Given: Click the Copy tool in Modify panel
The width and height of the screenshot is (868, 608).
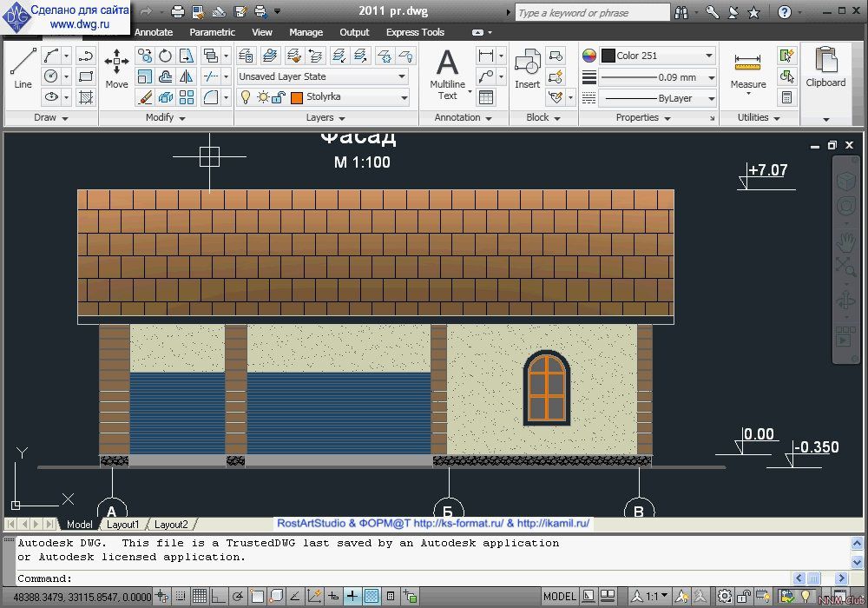Looking at the screenshot, I should (144, 56).
